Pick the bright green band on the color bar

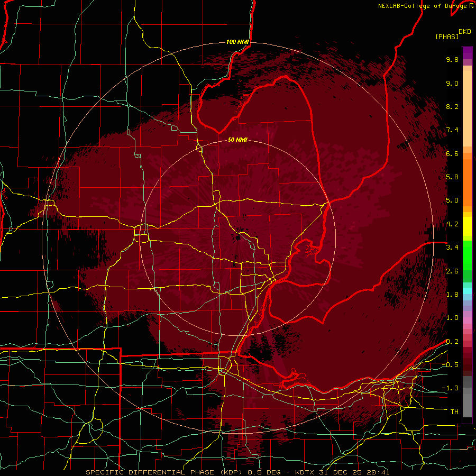coord(467,255)
